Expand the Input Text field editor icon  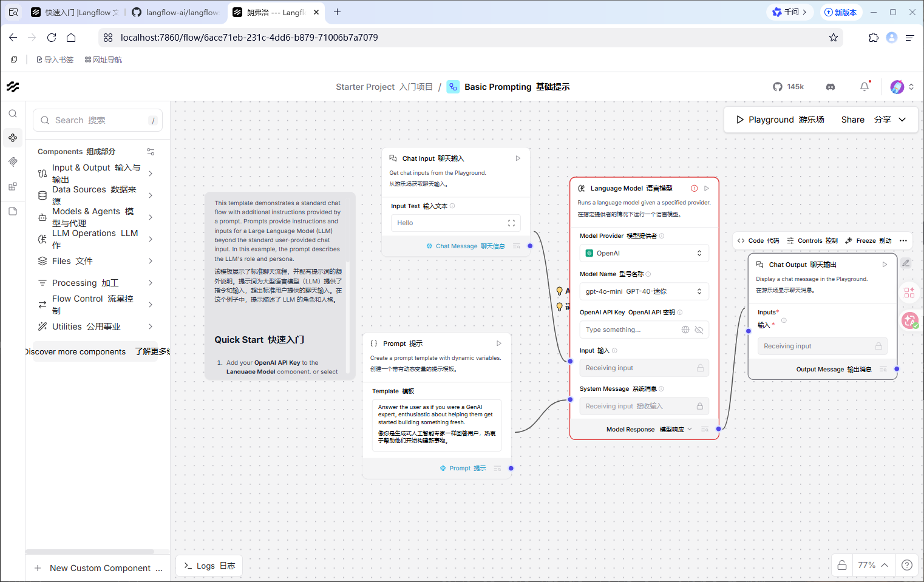511,223
